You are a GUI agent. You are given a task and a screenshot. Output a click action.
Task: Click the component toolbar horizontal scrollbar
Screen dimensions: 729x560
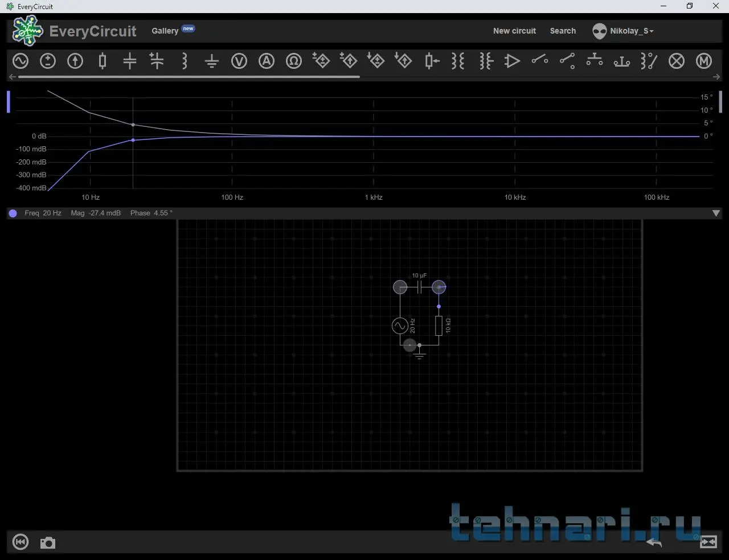point(189,77)
